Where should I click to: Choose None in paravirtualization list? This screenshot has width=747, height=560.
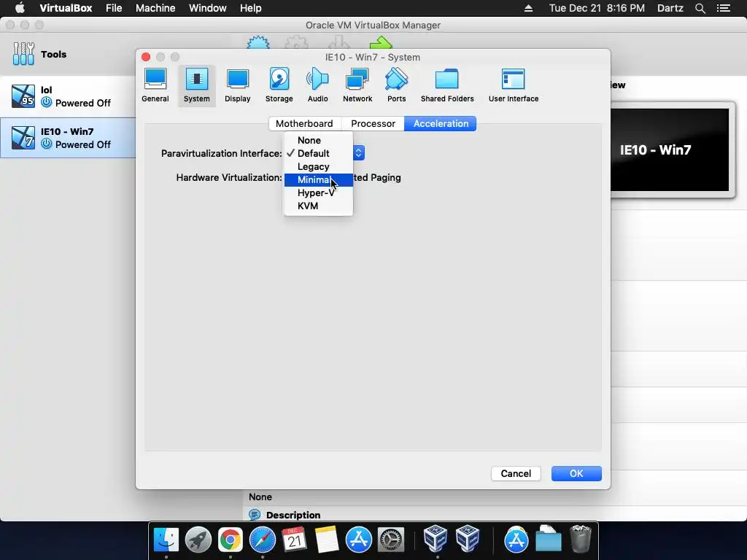click(319, 141)
